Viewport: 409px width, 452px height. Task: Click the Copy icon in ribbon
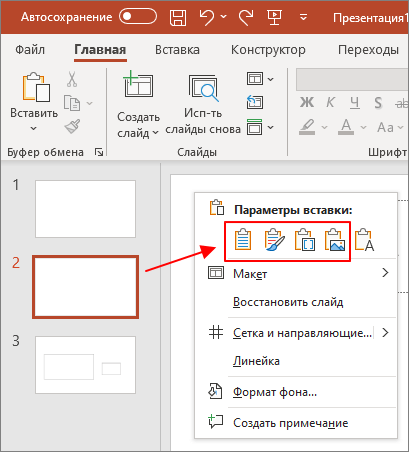pyautogui.click(x=72, y=103)
